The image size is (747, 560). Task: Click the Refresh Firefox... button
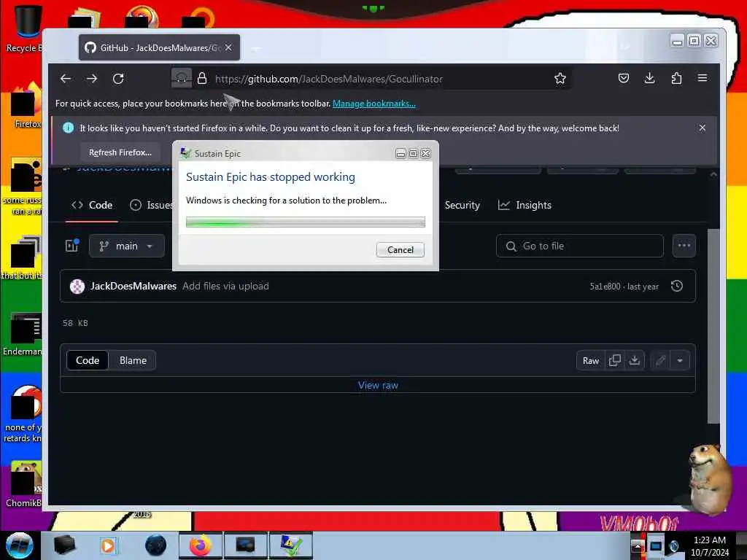[x=120, y=152]
